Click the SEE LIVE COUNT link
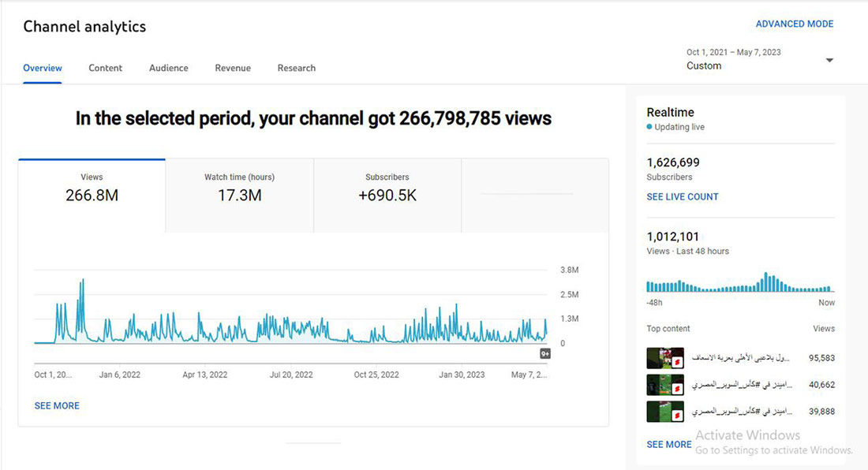The height and width of the screenshot is (470, 868). [x=682, y=196]
